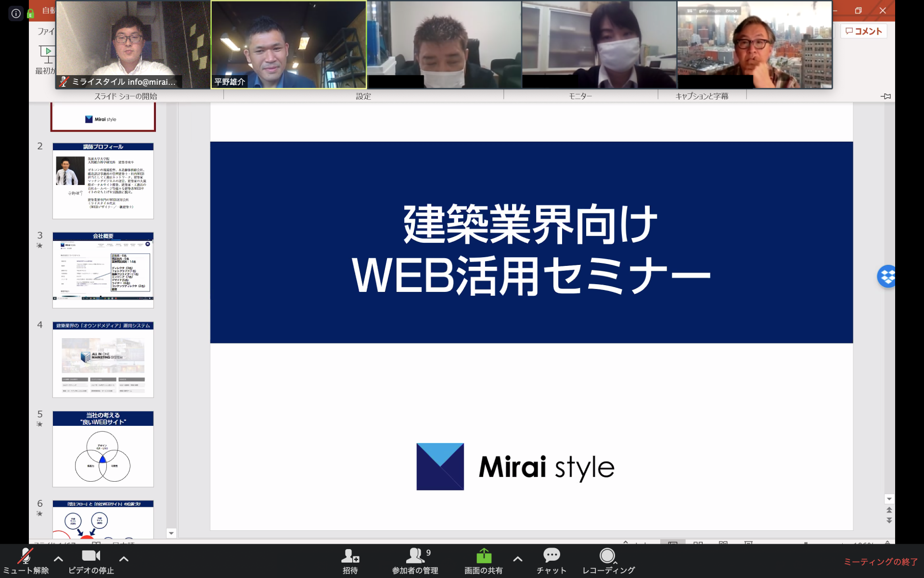Select 平野雄介 participant video

point(288,45)
